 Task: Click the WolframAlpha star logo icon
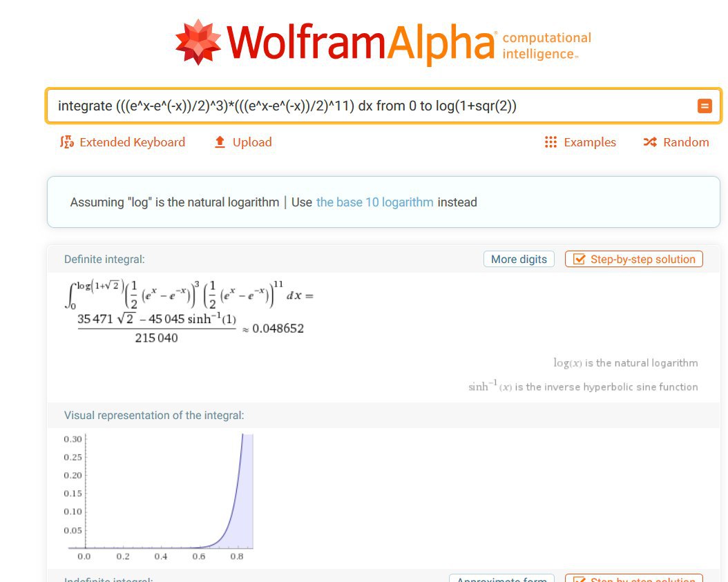pyautogui.click(x=198, y=42)
